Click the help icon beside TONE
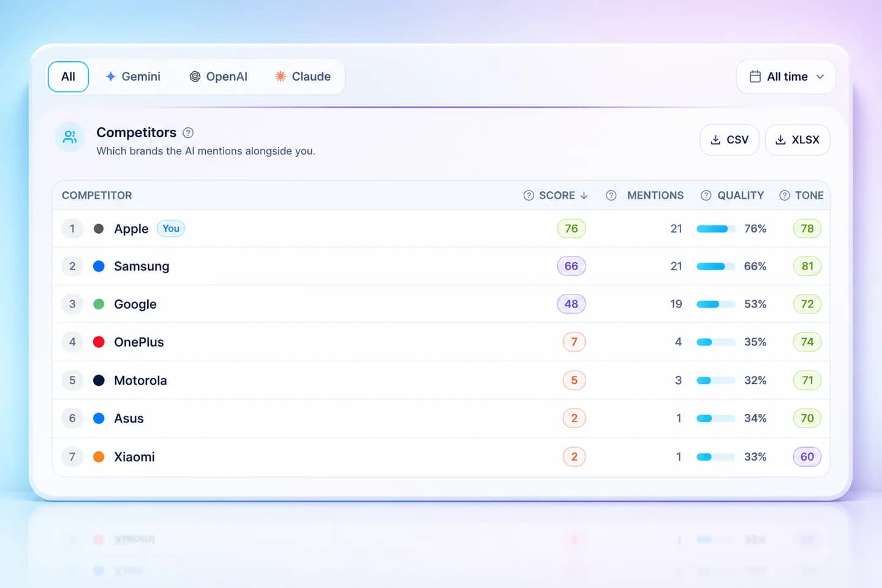Screen dimensions: 882x588 [784, 195]
